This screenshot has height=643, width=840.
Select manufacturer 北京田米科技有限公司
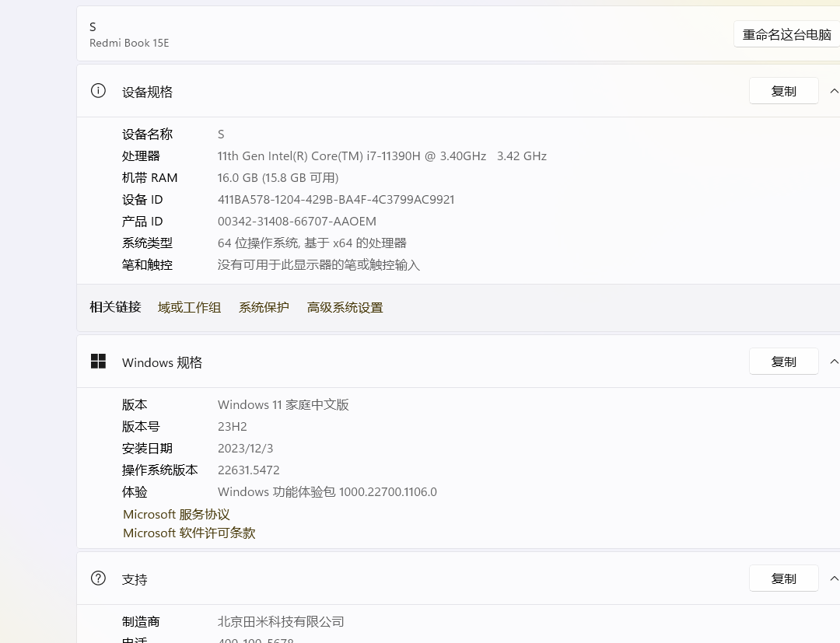pyautogui.click(x=281, y=621)
